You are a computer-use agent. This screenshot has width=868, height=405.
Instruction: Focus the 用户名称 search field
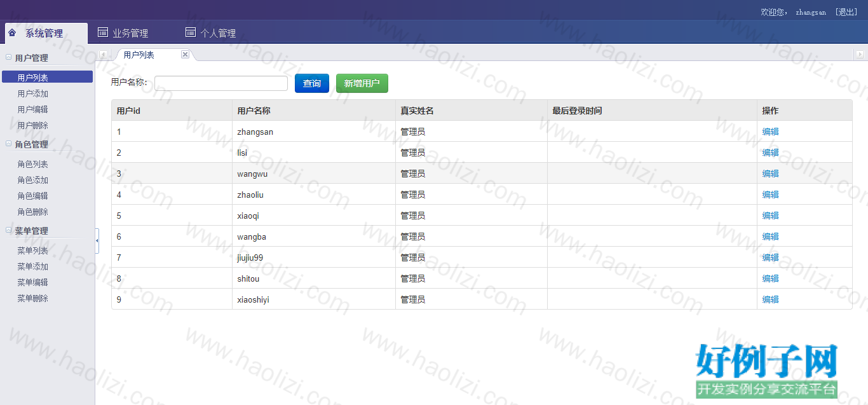221,83
